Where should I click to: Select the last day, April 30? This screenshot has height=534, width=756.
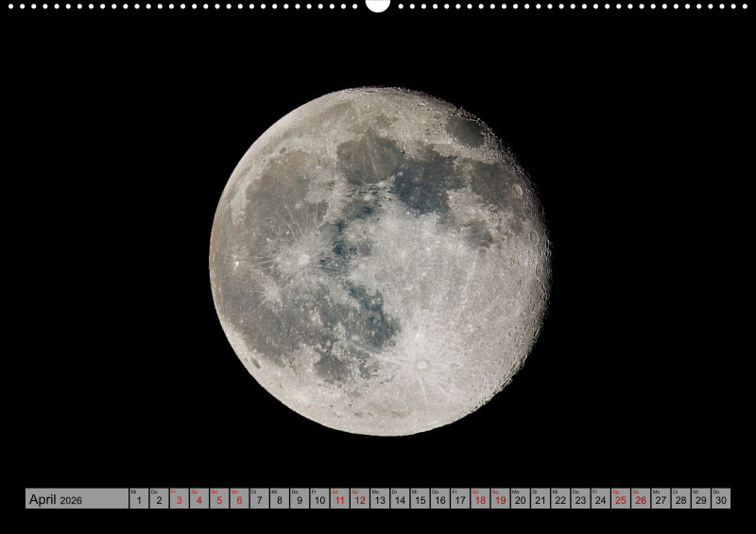click(x=721, y=499)
